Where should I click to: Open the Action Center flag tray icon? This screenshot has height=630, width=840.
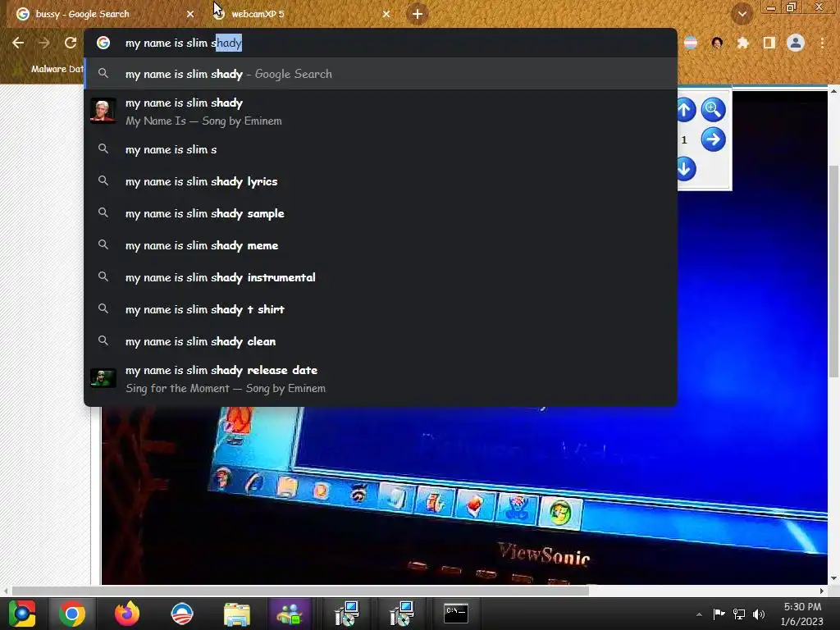click(x=719, y=614)
